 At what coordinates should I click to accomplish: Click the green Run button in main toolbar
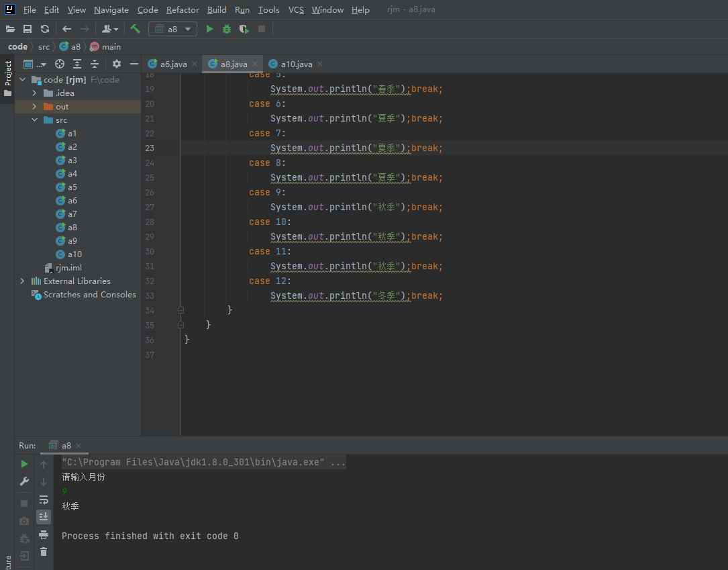[x=209, y=29]
